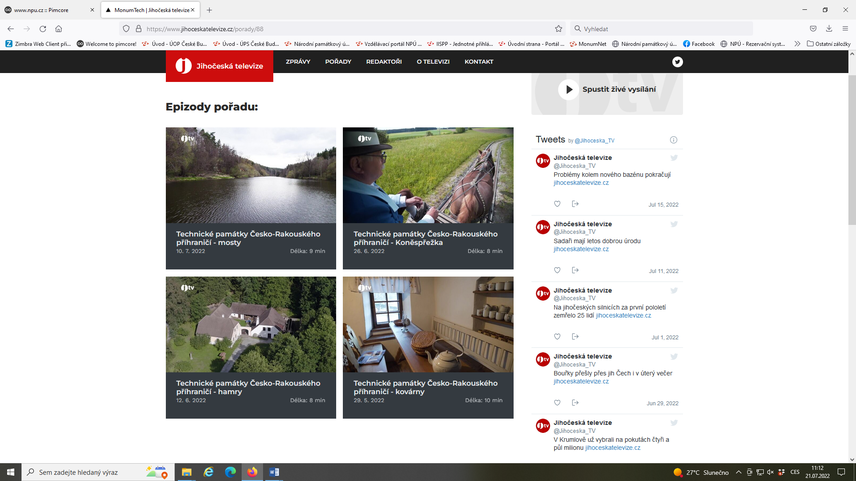Click the page vertical scrollbar

click(x=852, y=150)
